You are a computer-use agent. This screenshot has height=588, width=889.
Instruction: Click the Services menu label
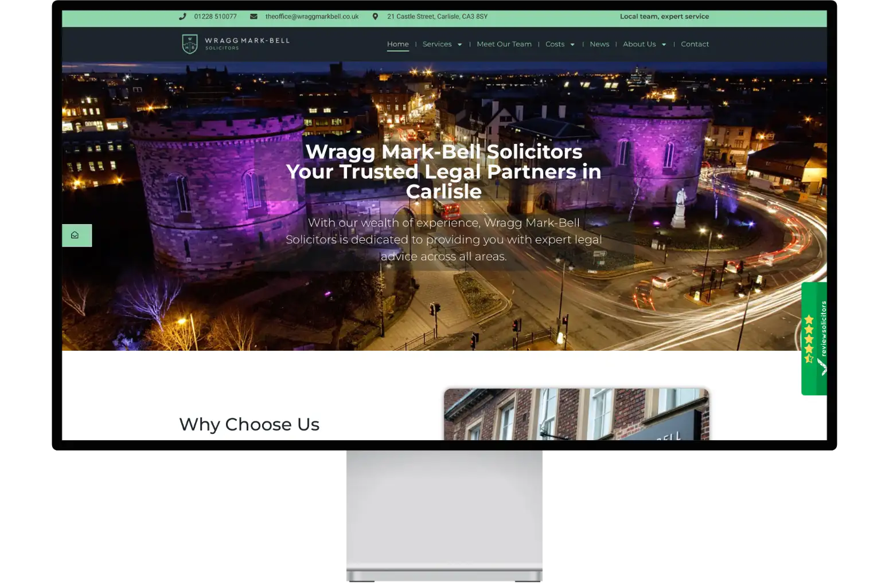pyautogui.click(x=437, y=44)
